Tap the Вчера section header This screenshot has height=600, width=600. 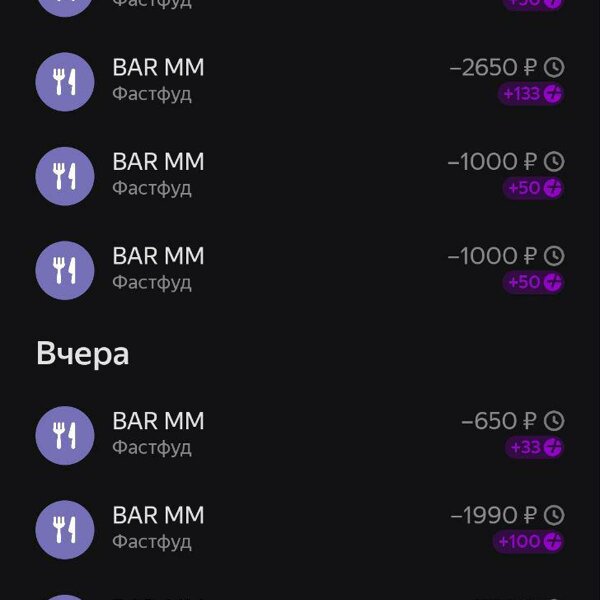tap(83, 354)
